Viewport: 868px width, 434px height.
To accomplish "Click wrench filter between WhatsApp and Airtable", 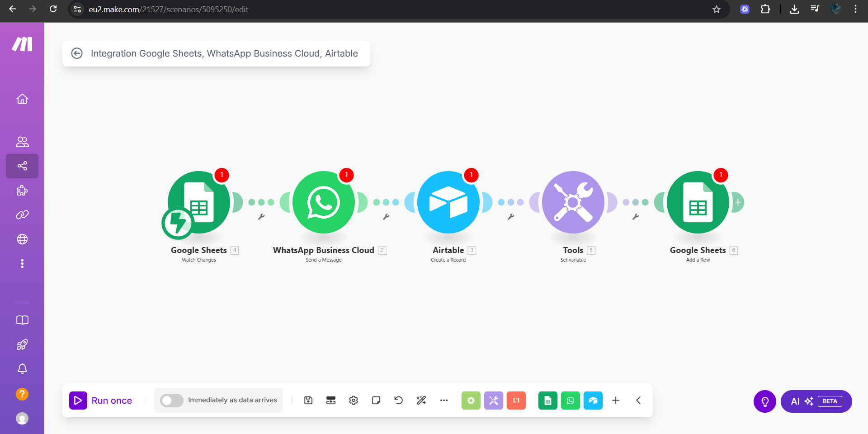I will coord(386,217).
